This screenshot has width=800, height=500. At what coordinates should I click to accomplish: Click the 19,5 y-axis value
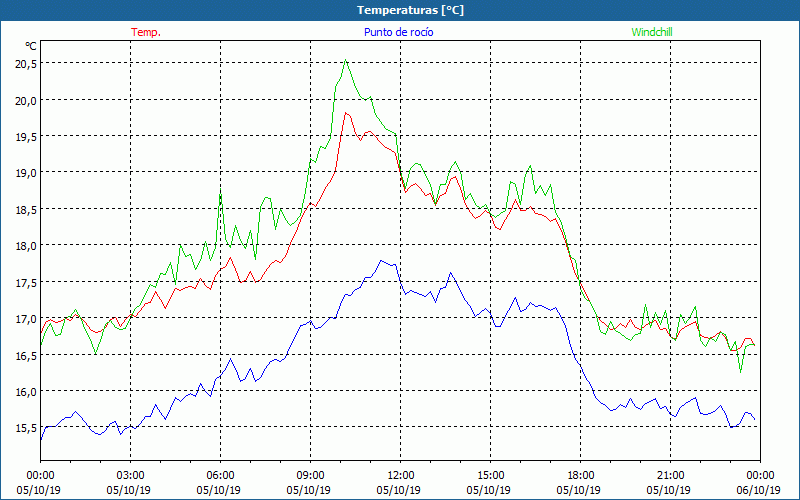coord(26,137)
